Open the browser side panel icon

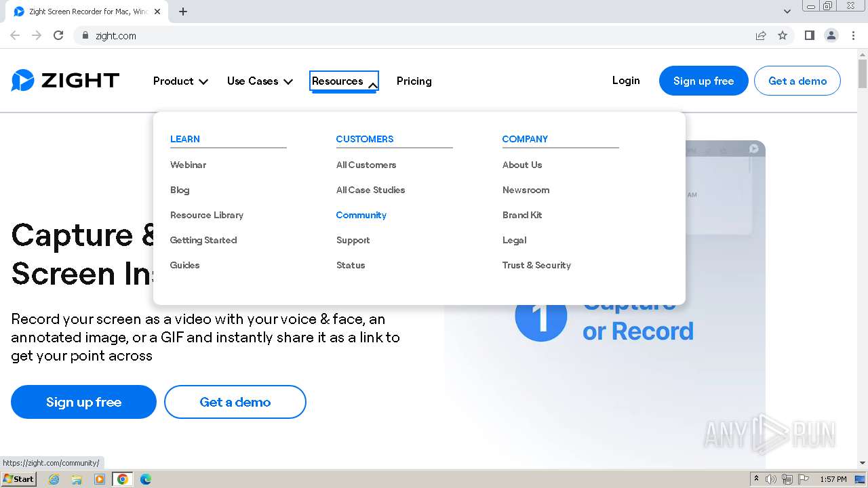tap(809, 35)
